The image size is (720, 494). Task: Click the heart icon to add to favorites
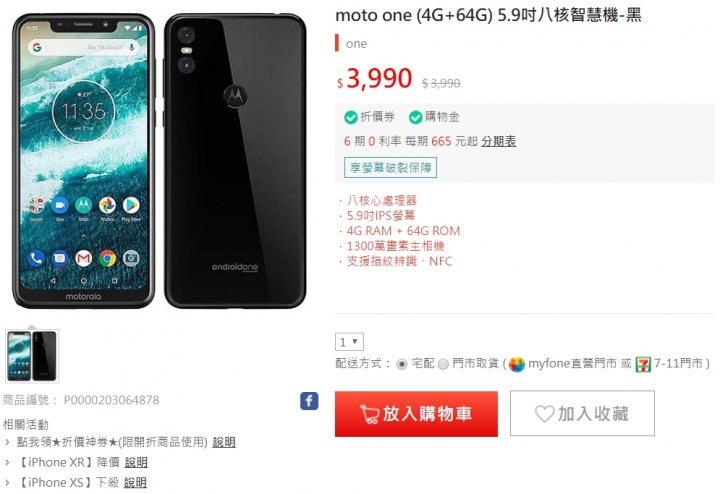pos(545,414)
